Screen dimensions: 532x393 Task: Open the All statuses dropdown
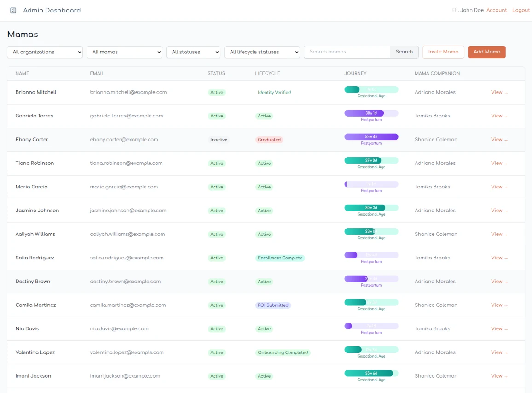pyautogui.click(x=193, y=52)
